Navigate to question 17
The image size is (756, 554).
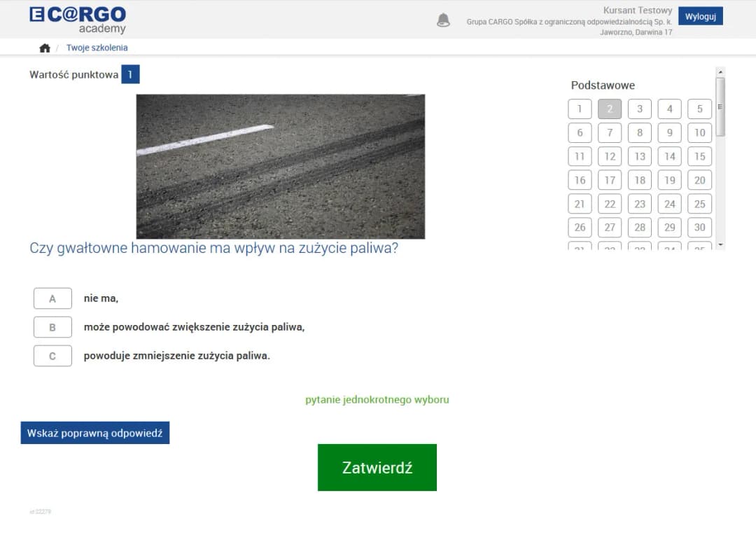point(610,180)
